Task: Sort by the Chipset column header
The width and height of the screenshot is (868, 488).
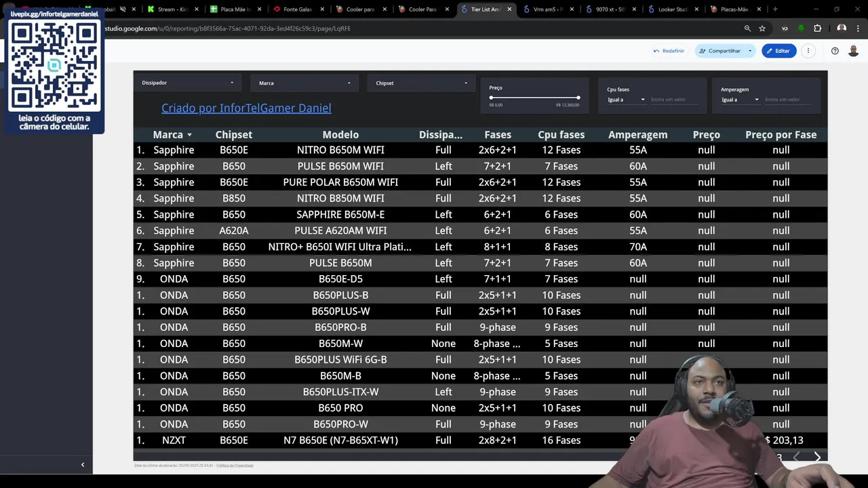Action: point(234,135)
